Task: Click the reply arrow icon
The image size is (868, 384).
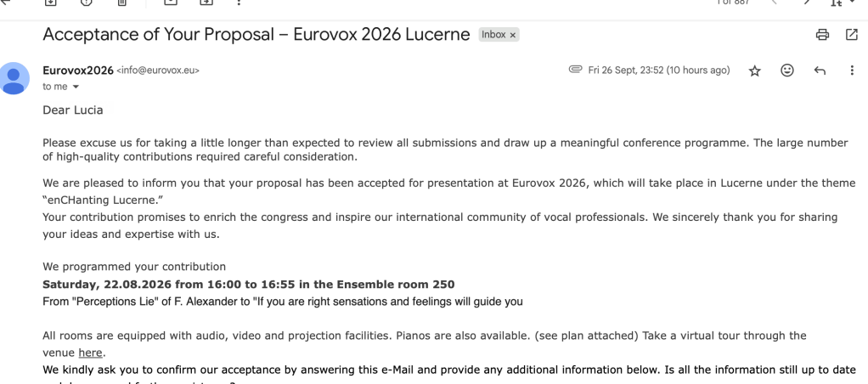Action: coord(820,71)
